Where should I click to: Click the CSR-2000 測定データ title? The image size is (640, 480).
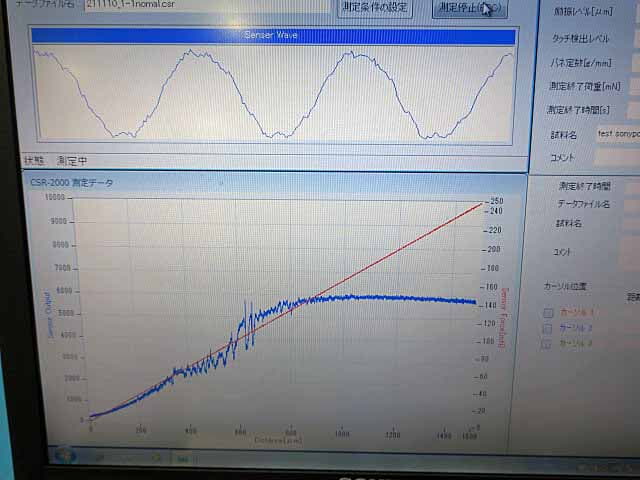point(71,183)
